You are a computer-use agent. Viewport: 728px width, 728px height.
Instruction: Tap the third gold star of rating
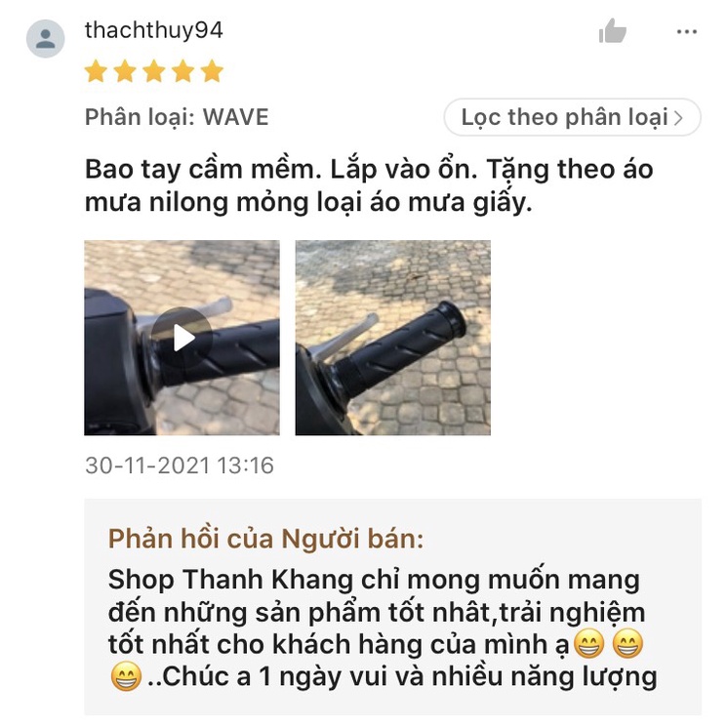click(153, 71)
